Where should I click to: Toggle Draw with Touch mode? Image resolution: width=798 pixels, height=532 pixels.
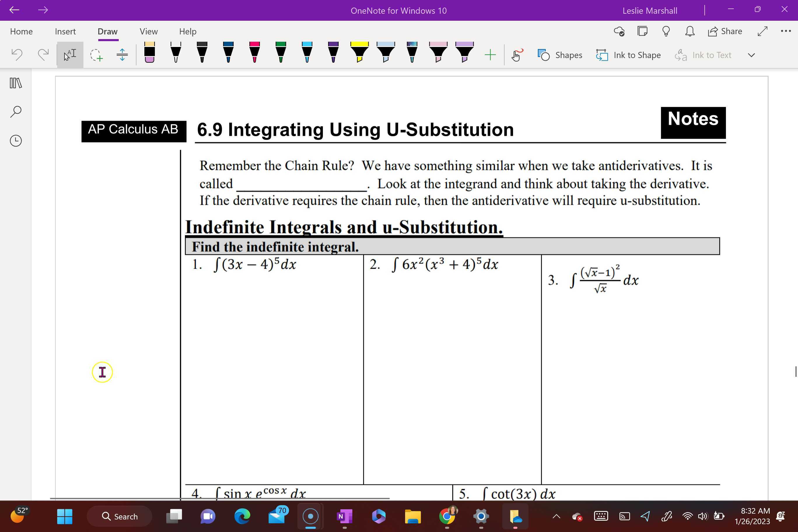coord(516,54)
